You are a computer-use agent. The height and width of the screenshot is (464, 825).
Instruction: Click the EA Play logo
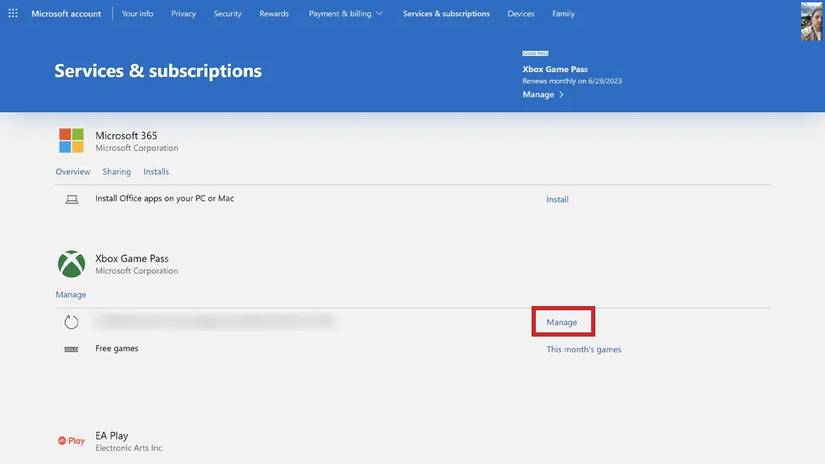71,441
